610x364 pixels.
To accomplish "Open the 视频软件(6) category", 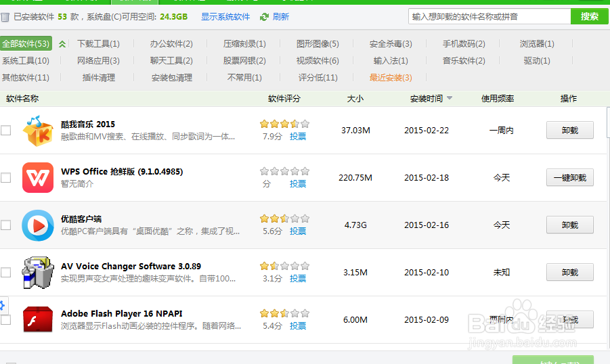I will tap(318, 61).
